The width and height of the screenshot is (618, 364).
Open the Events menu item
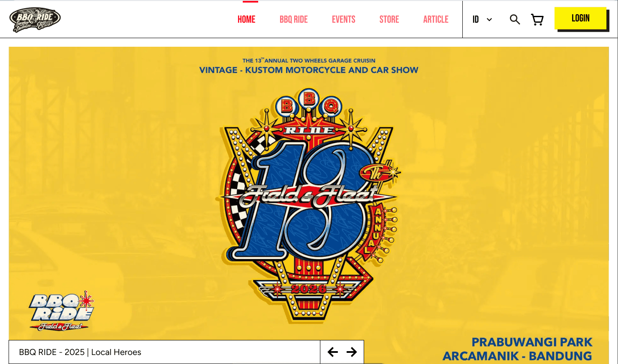tap(344, 19)
